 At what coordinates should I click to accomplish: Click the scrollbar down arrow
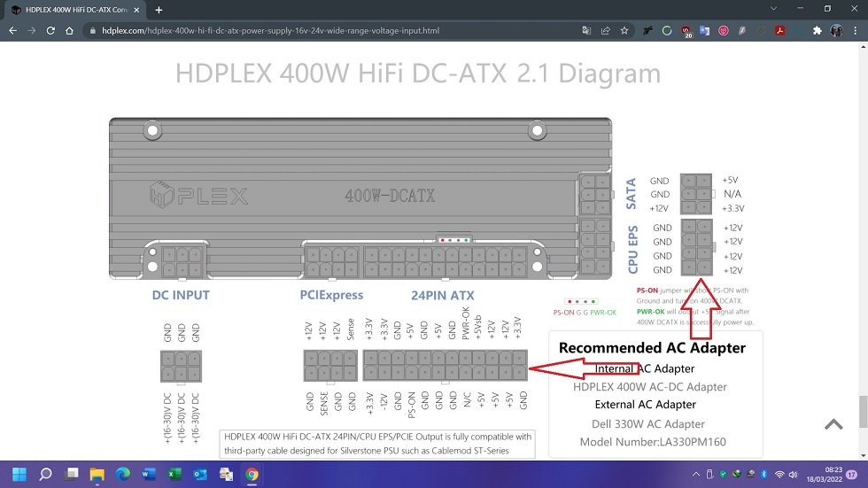(x=863, y=456)
